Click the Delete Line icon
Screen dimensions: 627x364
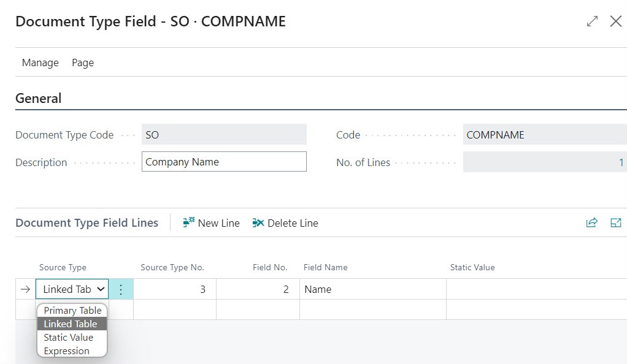tap(258, 223)
